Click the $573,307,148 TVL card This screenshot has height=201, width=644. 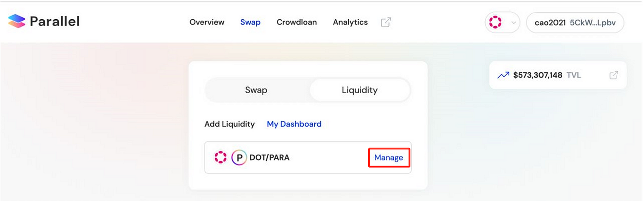click(x=558, y=75)
